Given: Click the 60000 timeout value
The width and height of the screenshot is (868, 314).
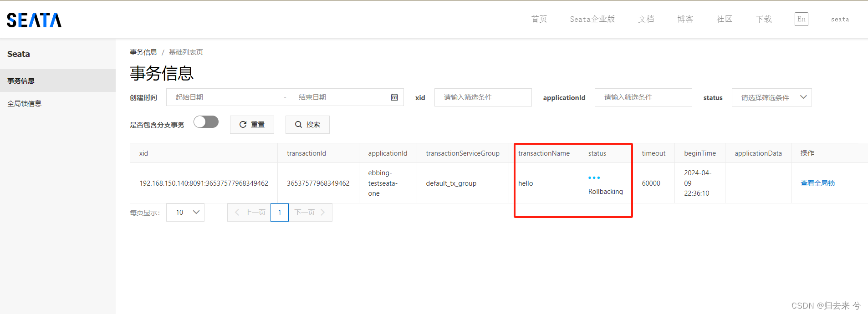Looking at the screenshot, I should (x=651, y=183).
